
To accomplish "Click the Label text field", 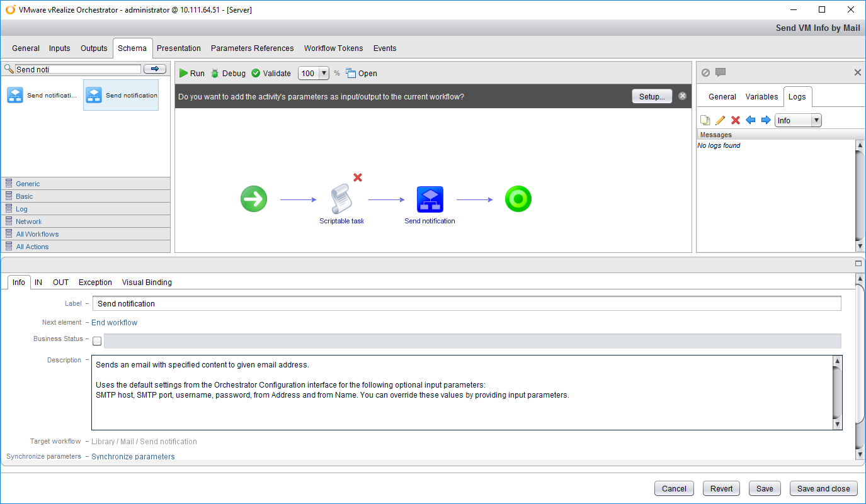I will (x=466, y=303).
